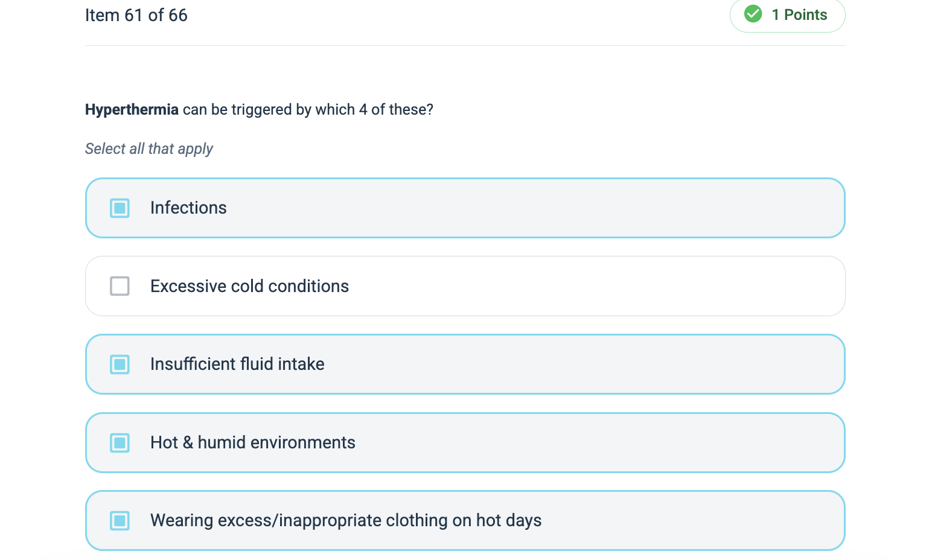Click the '1 Points' badge text
Viewport: 932px width, 560px height.
pos(799,14)
